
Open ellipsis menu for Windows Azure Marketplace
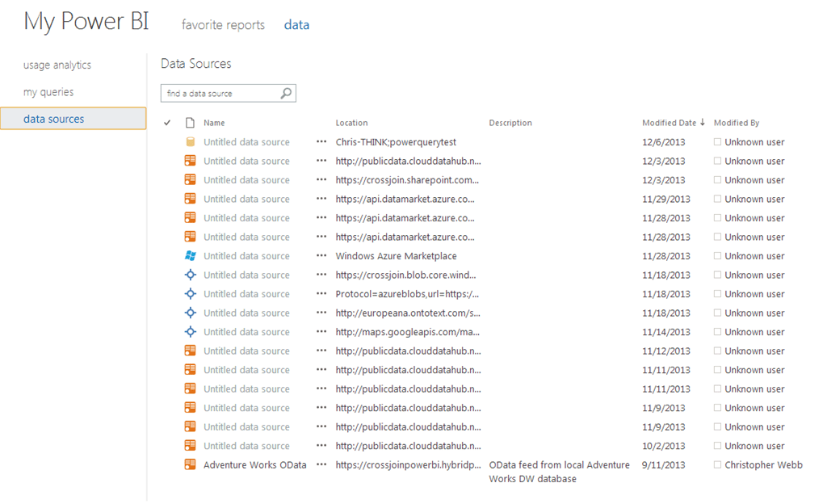321,256
